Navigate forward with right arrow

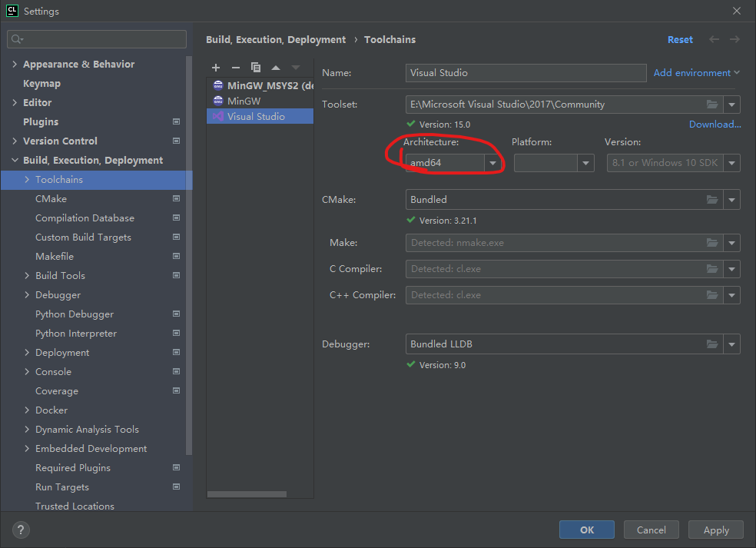(x=734, y=39)
